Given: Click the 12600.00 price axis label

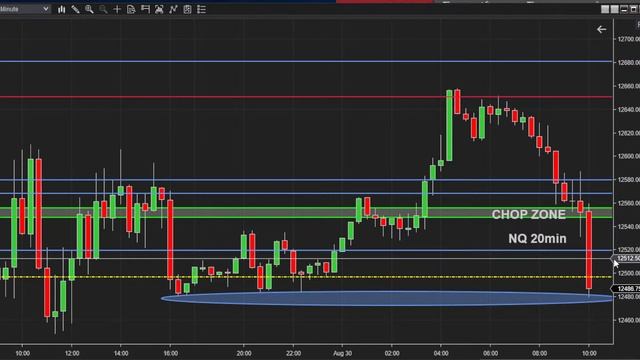Looking at the screenshot, I should coord(629,156).
